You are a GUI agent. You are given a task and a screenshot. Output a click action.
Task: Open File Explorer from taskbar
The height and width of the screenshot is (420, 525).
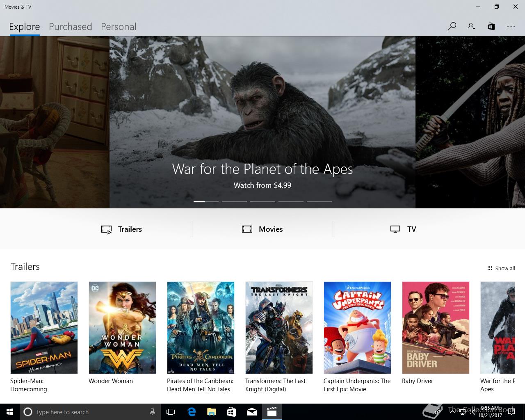pos(211,412)
